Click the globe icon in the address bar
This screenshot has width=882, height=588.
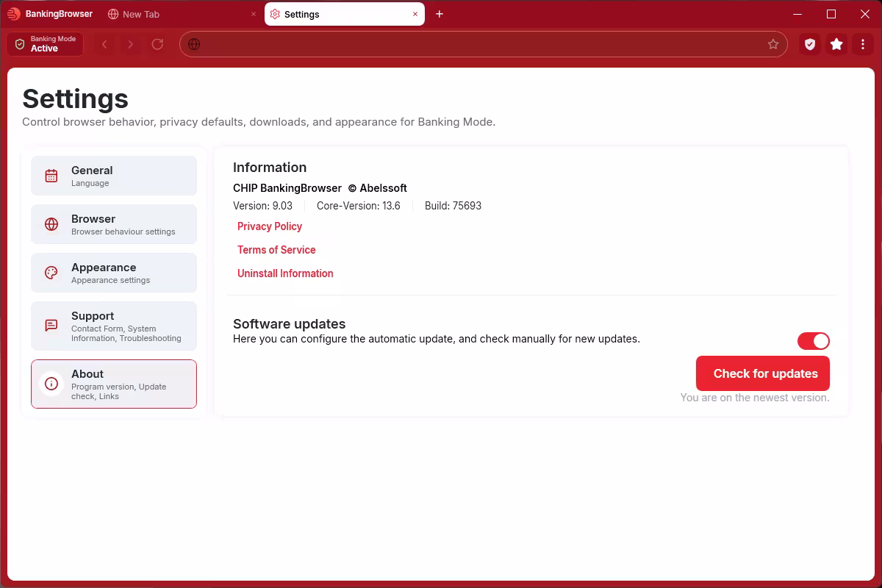click(194, 44)
